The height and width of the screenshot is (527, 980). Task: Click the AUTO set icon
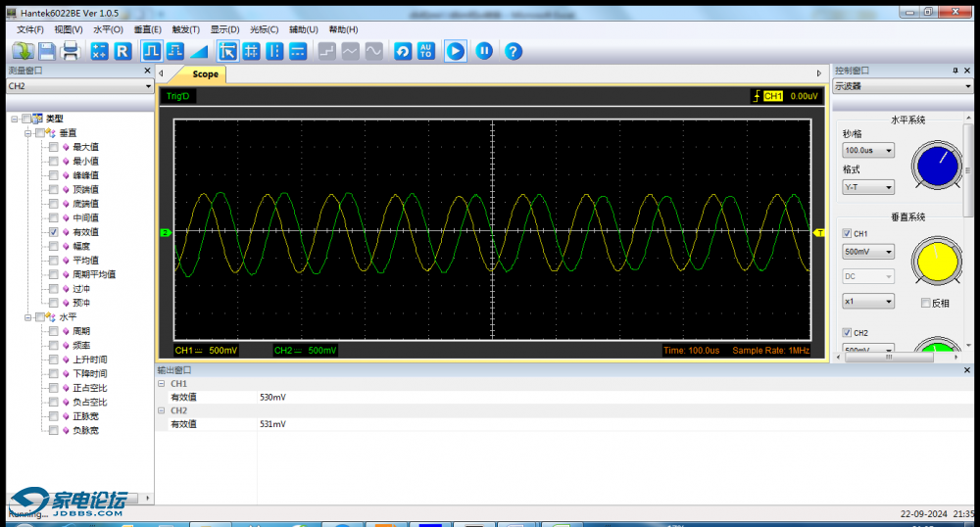(x=426, y=51)
